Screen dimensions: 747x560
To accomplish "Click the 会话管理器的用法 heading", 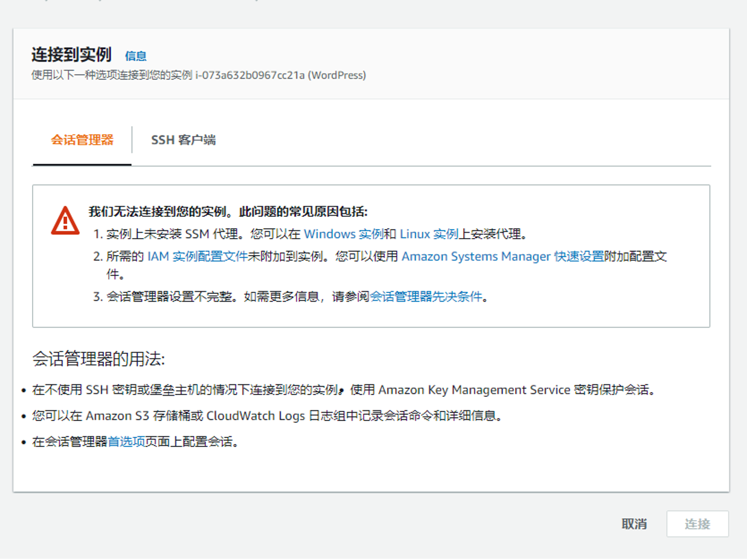I will pyautogui.click(x=98, y=359).
